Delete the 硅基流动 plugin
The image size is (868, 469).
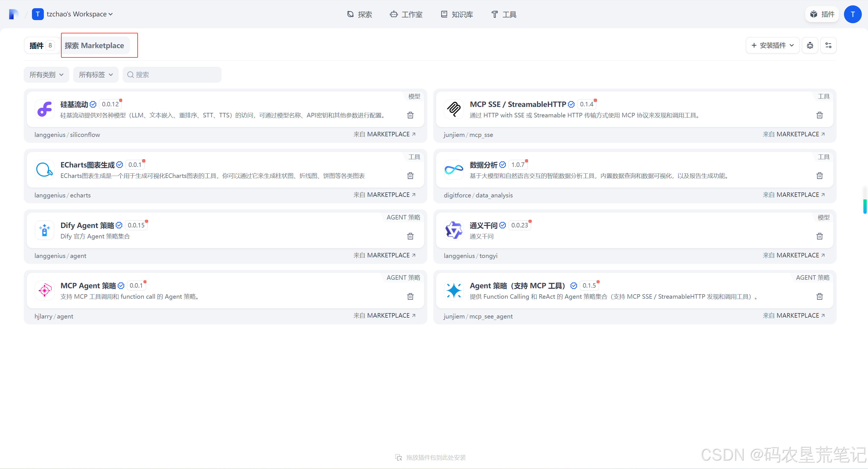pyautogui.click(x=410, y=115)
